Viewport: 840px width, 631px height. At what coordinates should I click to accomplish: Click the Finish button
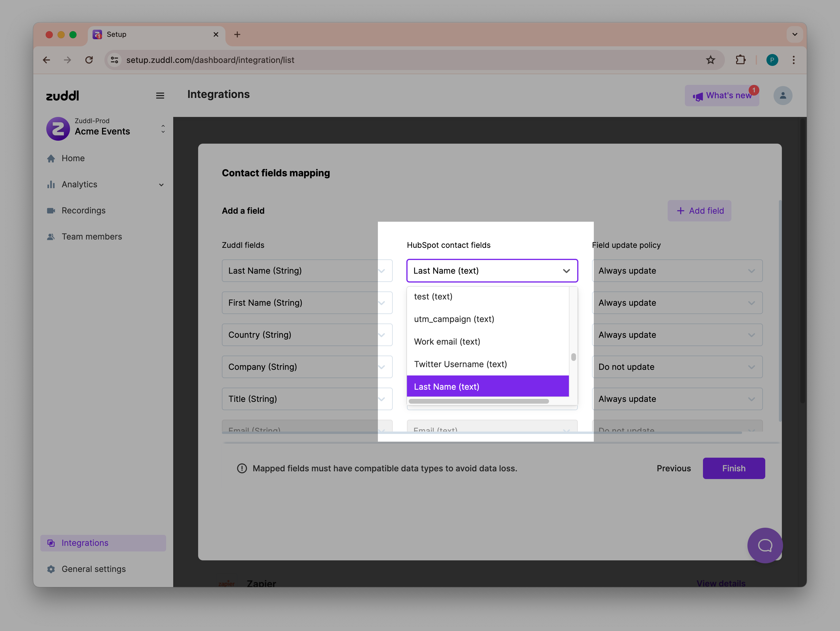pyautogui.click(x=733, y=468)
